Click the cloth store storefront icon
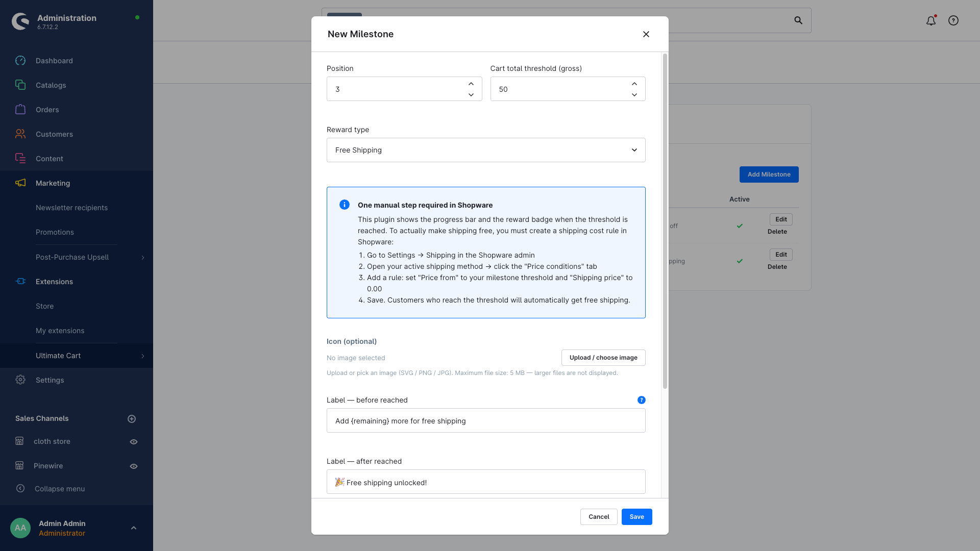Image resolution: width=980 pixels, height=551 pixels. click(x=19, y=441)
